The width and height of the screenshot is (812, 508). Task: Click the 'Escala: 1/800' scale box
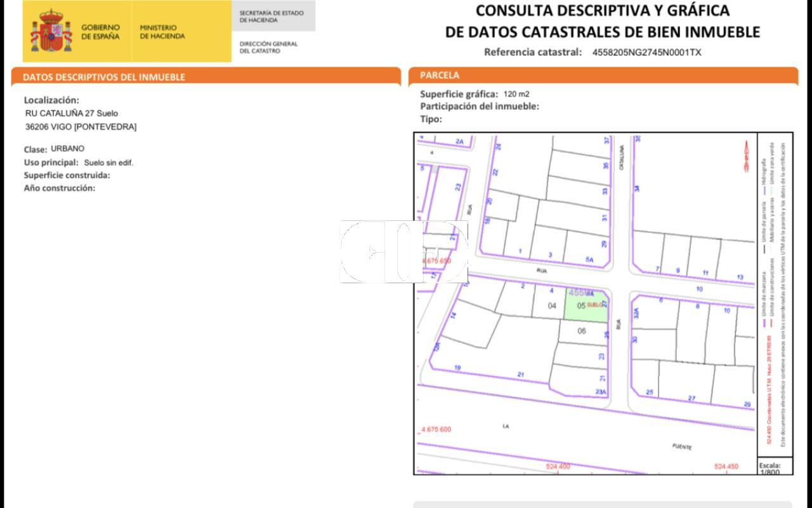(x=775, y=467)
